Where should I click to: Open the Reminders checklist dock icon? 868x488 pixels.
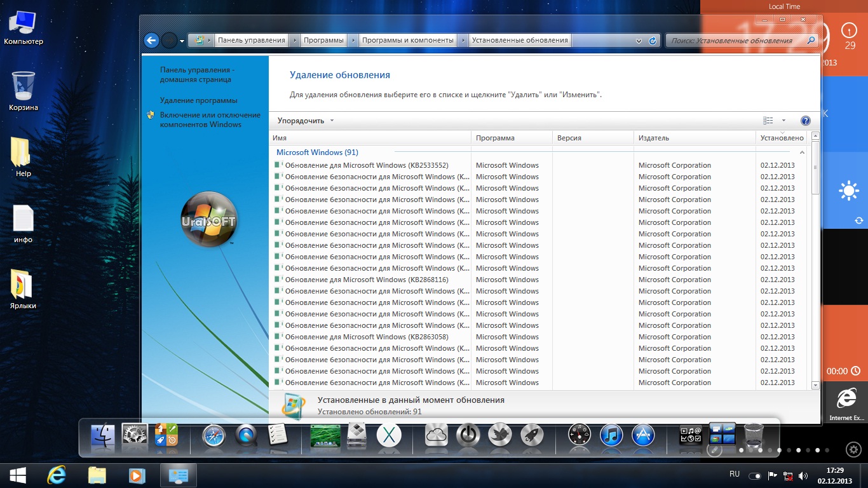click(277, 435)
